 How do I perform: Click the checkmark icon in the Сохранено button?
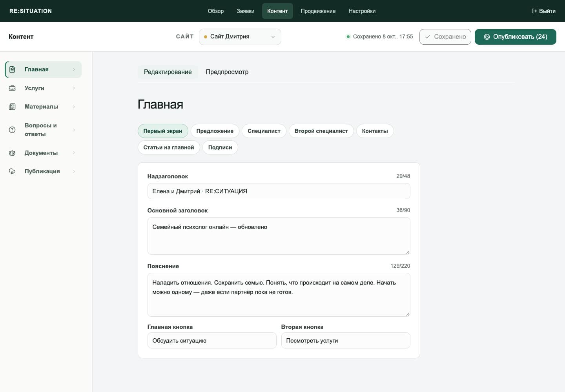coord(428,37)
